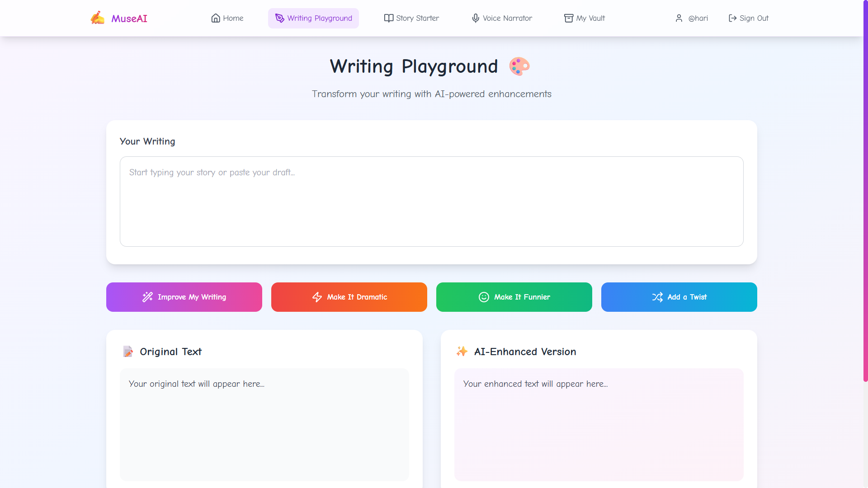This screenshot has width=868, height=488.
Task: Open the Story Starter nav item
Action: (x=417, y=18)
